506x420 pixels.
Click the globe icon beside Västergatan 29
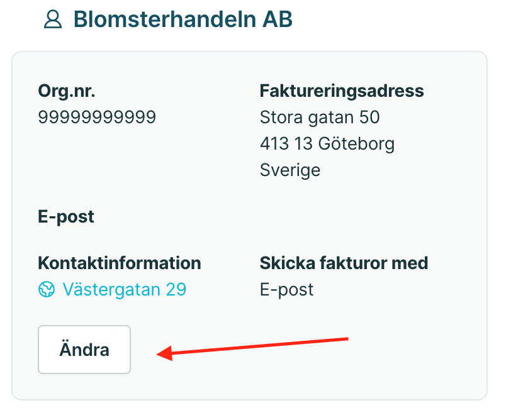47,289
